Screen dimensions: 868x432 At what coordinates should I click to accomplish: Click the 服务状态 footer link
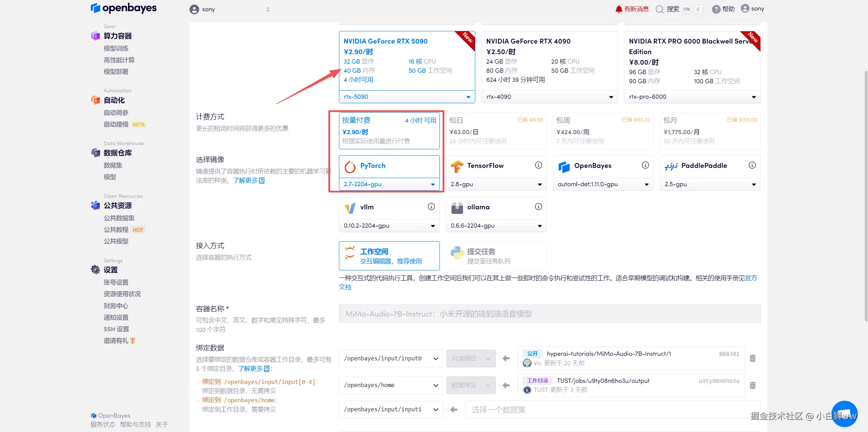click(103, 425)
